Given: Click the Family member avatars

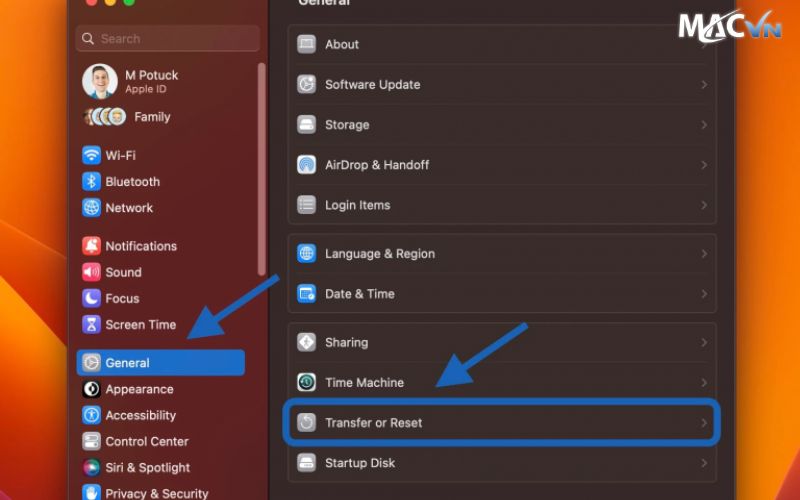Looking at the screenshot, I should tap(105, 117).
